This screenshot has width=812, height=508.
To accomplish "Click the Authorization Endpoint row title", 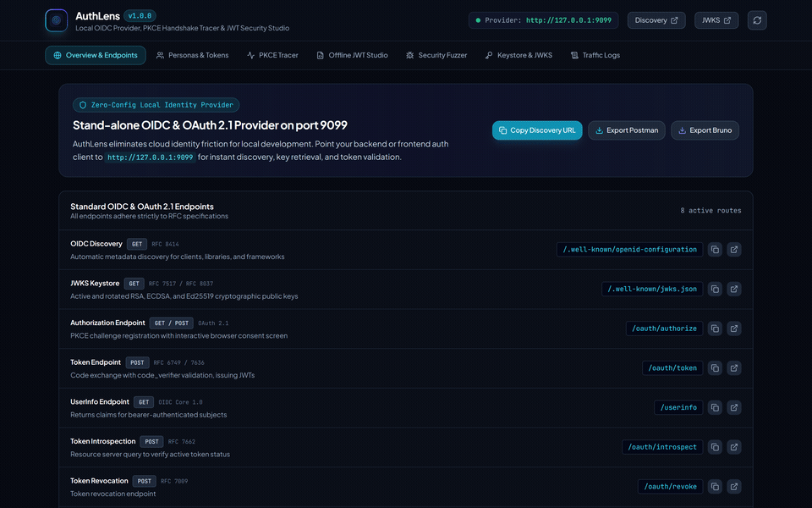I will (107, 323).
